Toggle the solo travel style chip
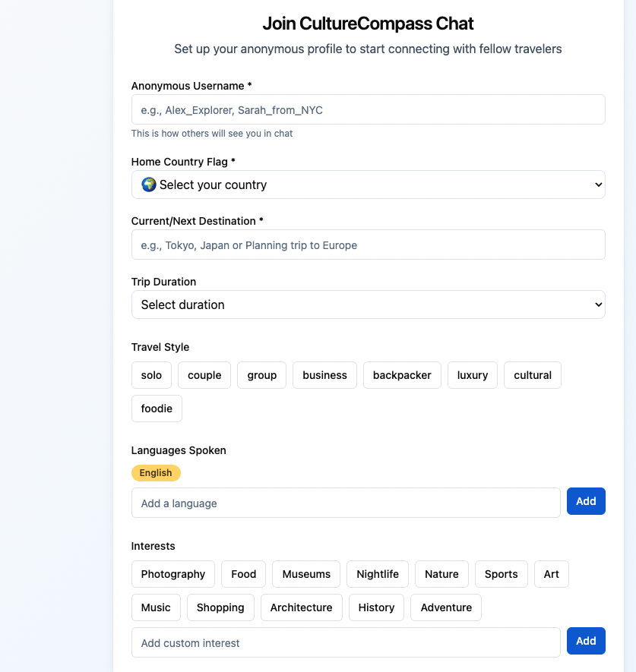 pos(151,375)
